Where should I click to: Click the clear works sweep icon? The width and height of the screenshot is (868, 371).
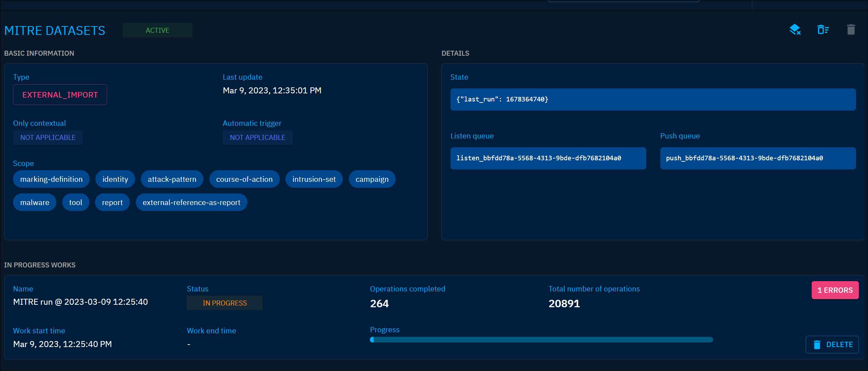823,30
